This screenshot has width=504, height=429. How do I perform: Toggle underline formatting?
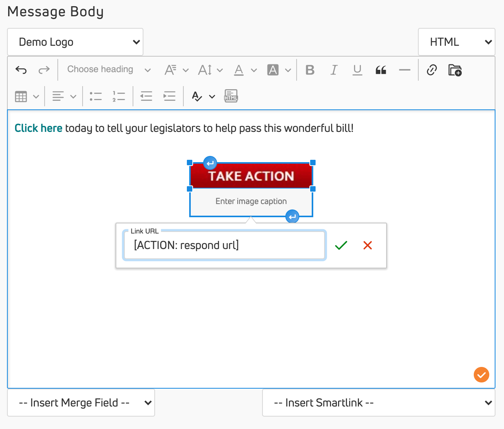357,70
